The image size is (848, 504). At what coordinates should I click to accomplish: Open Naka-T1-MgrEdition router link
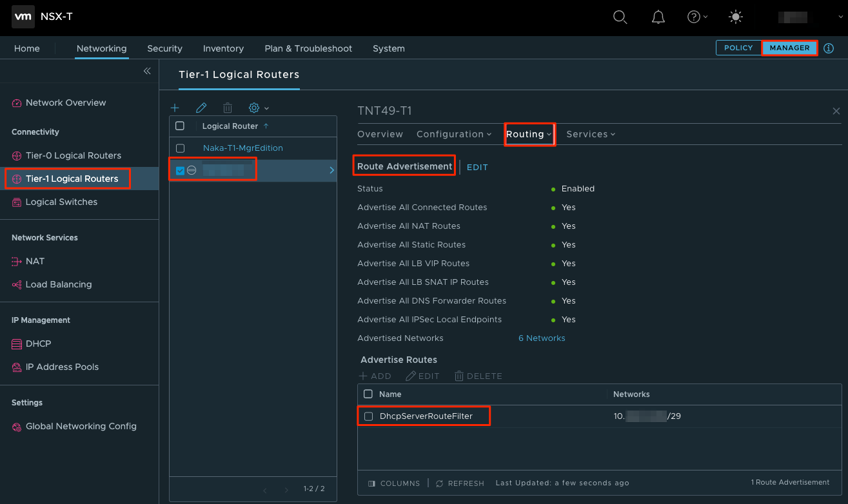243,148
